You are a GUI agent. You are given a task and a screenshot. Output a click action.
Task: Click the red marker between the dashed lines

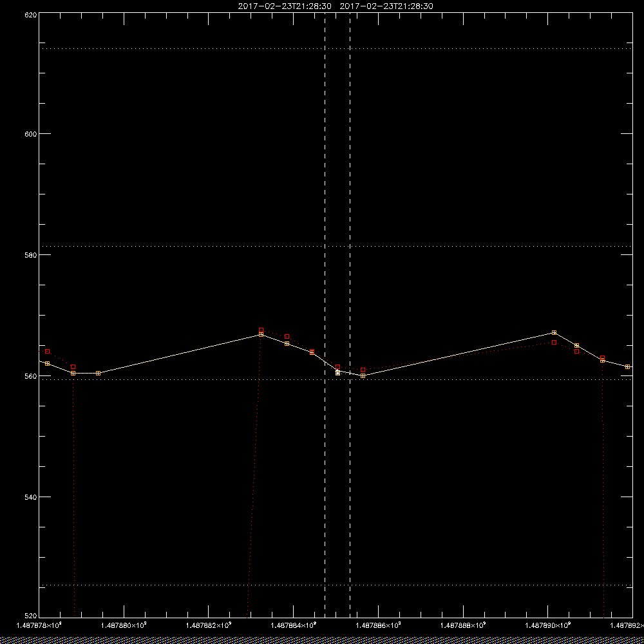pyautogui.click(x=337, y=367)
